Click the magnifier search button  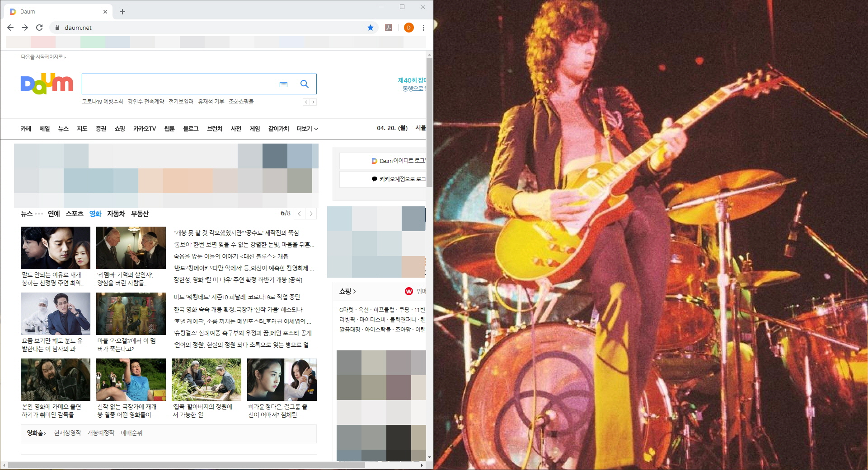(305, 84)
